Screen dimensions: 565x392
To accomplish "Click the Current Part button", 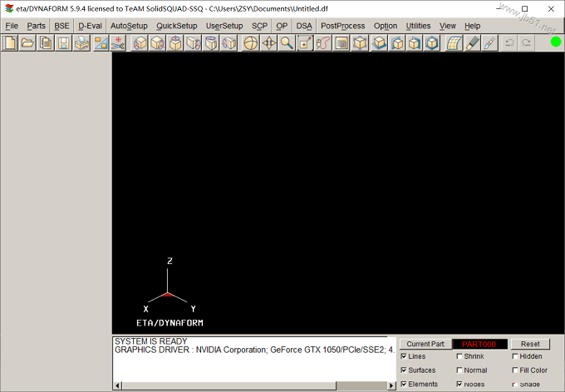I will tap(425, 344).
